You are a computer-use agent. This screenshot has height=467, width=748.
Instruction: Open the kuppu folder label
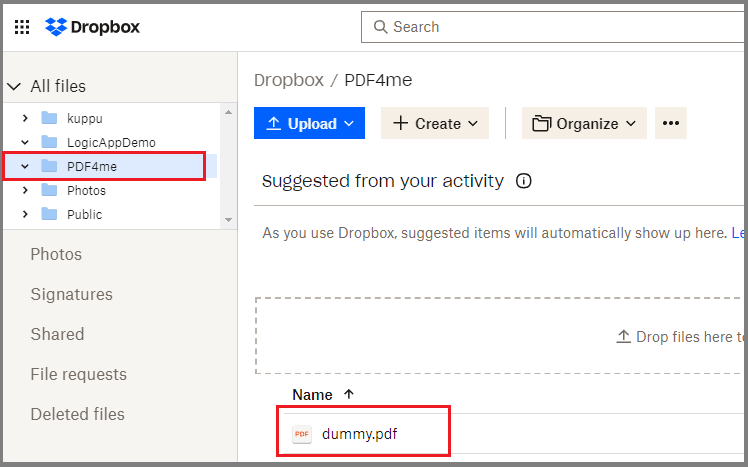(85, 118)
